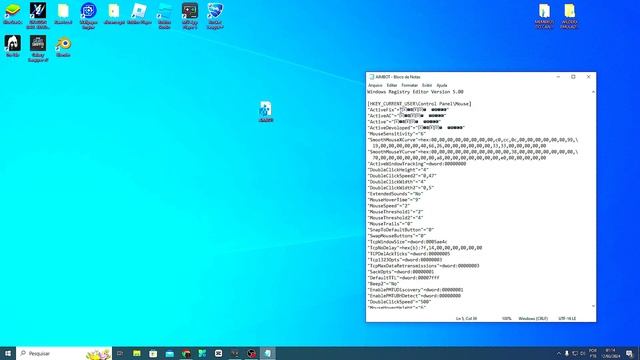The image size is (640, 360).
Task: Click the Pesquisar search box
Action: pos(64,353)
